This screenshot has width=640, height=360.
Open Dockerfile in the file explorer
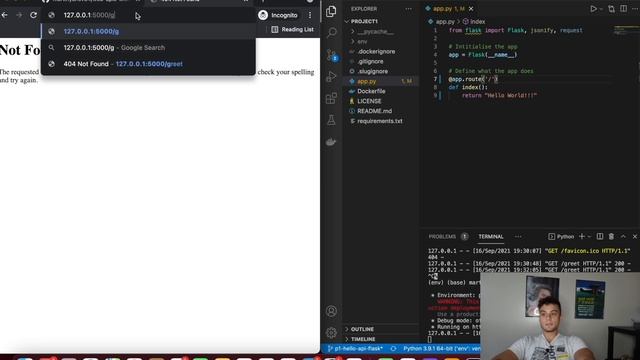[371, 91]
